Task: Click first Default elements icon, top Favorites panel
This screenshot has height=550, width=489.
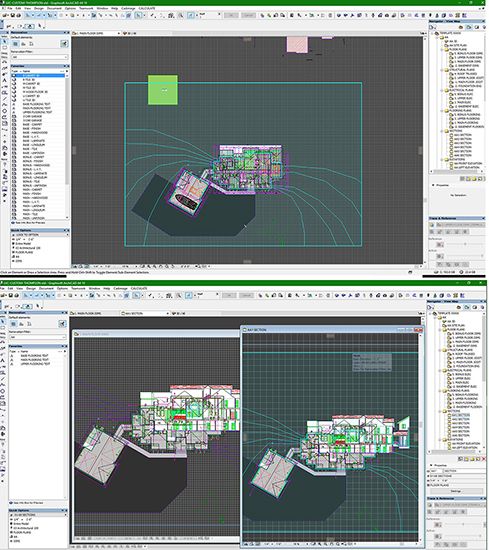Action: tap(15, 44)
